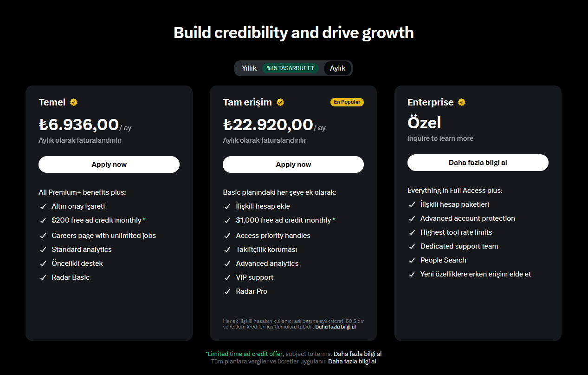Viewport: 588px width, 375px height.
Task: Select Aylık billing option
Action: [337, 68]
